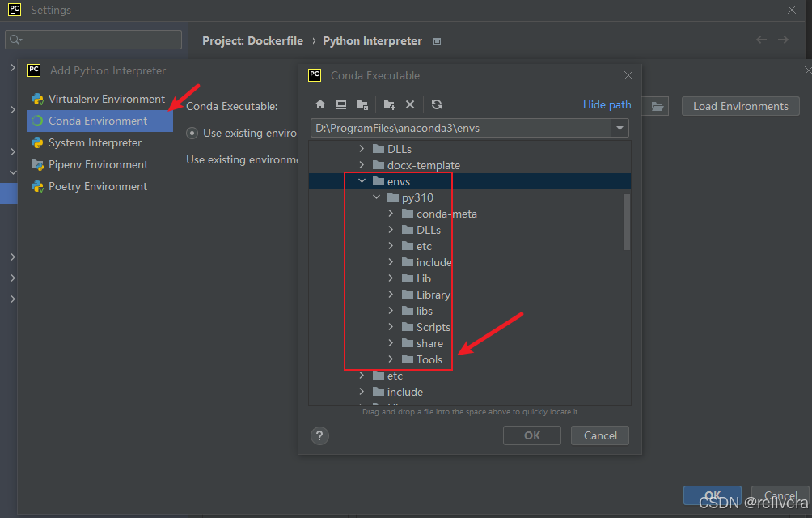
Task: Open the path history dropdown
Action: click(x=620, y=128)
